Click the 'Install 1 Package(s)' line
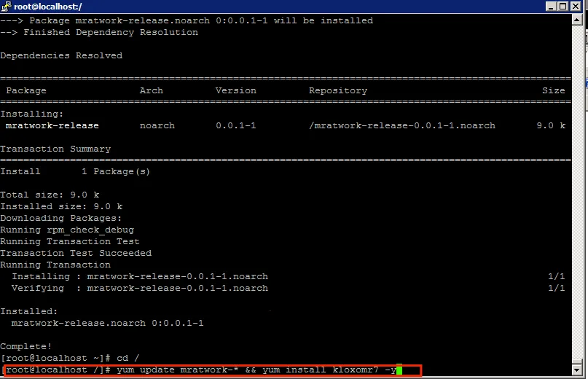The height and width of the screenshot is (379, 588). click(75, 171)
